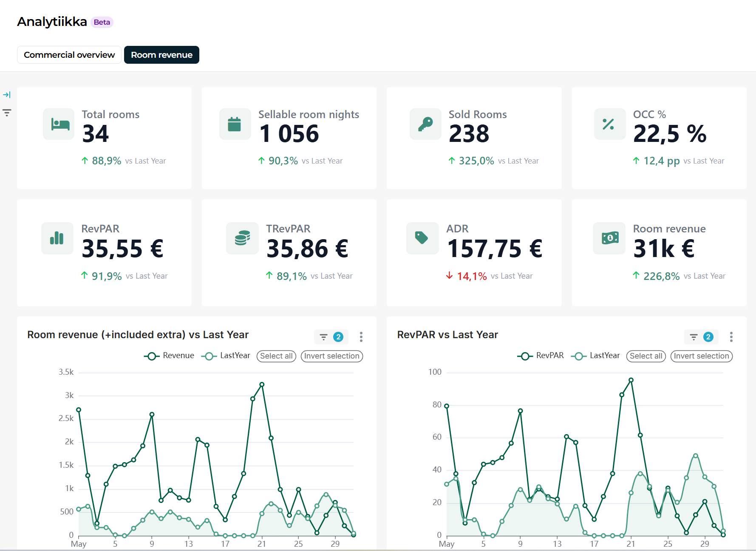Click Select all in Room revenue chart
Viewport: 756px width, 551px height.
click(x=276, y=356)
